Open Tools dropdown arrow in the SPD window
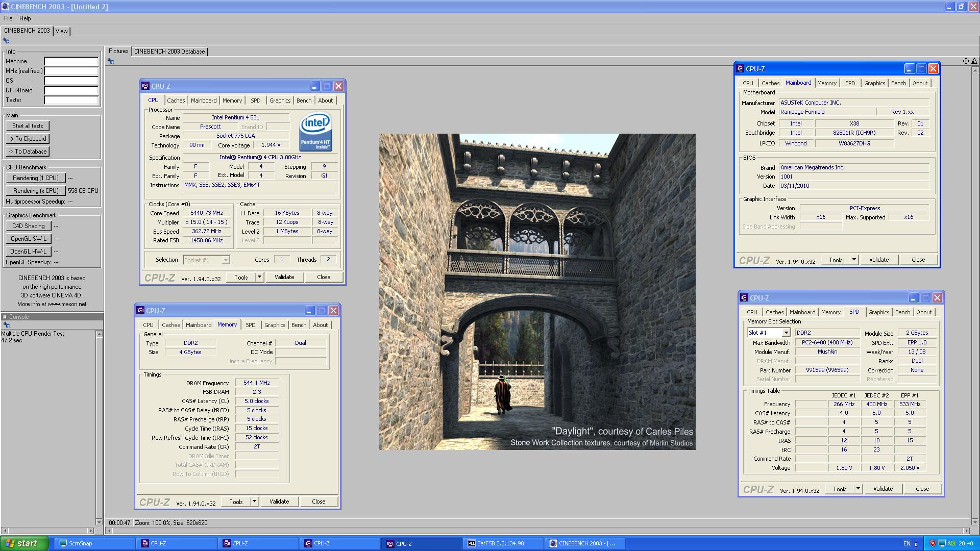 pyautogui.click(x=858, y=489)
